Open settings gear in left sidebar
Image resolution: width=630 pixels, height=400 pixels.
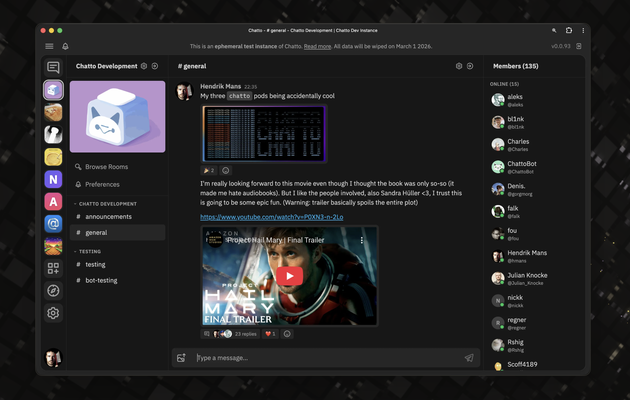tap(53, 313)
